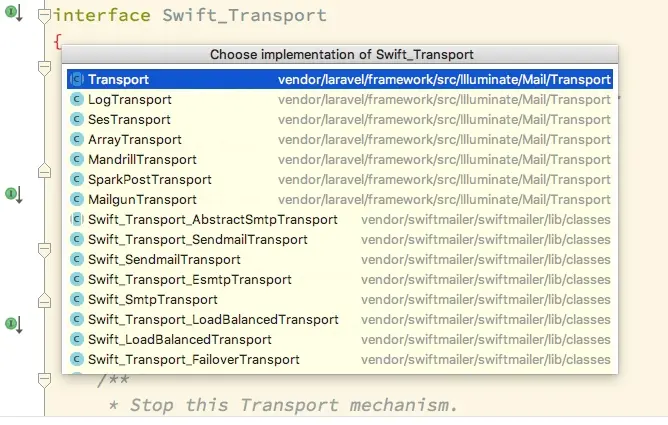Click the class icon beside SesTransport
This screenshot has height=425, width=668.
[x=77, y=120]
